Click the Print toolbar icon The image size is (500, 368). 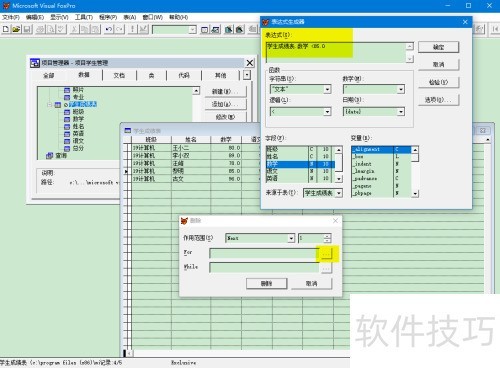coord(40,29)
